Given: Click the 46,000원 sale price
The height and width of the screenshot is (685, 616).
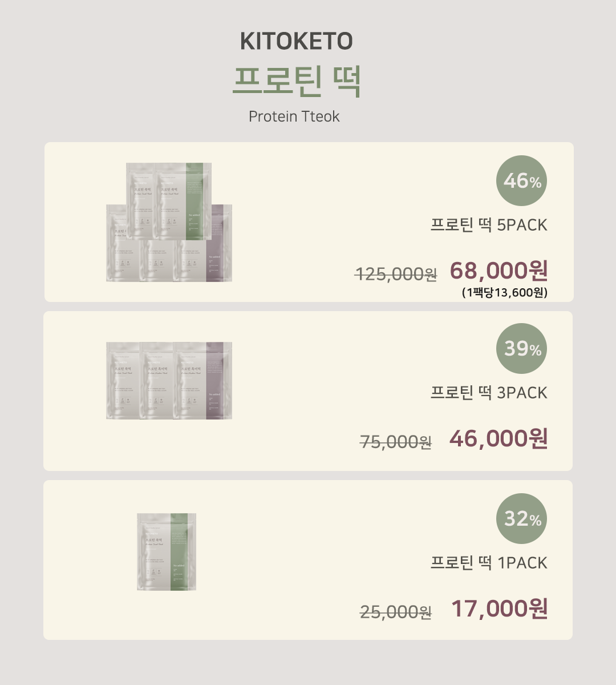Looking at the screenshot, I should click(499, 438).
